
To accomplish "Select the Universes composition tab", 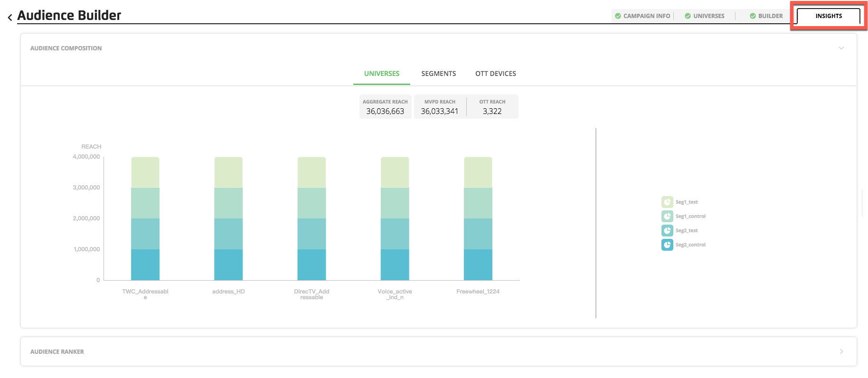I will [x=382, y=74].
